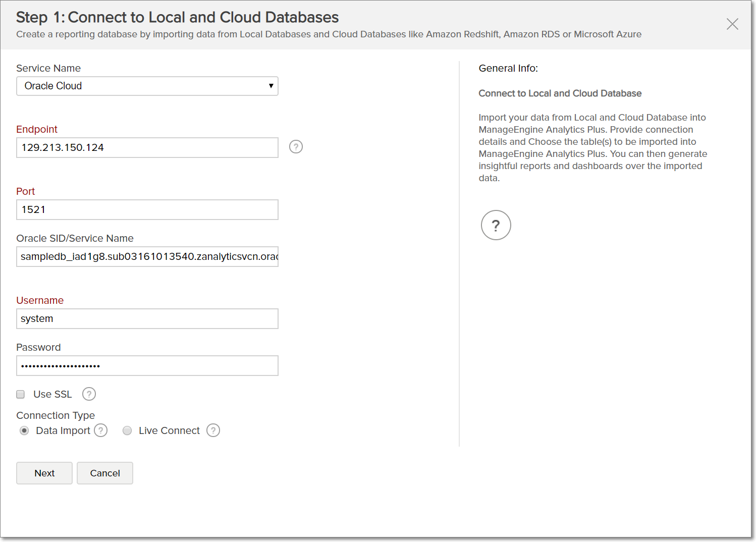Open the General Info help circle icon
Image resolution: width=756 pixels, height=542 pixels.
(x=496, y=225)
